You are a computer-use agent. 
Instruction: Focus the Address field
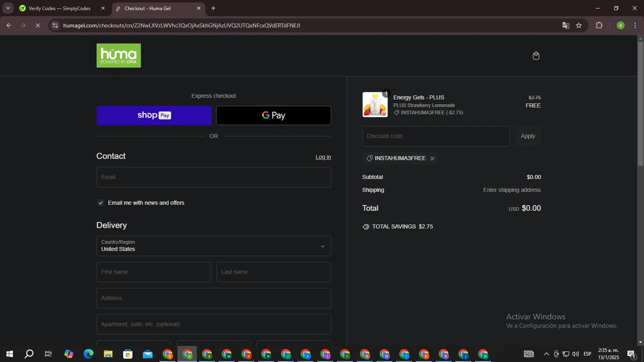[214, 298]
